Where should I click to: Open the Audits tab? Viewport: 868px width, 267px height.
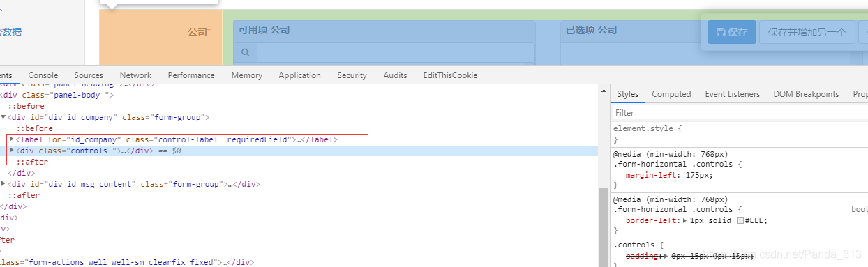[x=395, y=75]
